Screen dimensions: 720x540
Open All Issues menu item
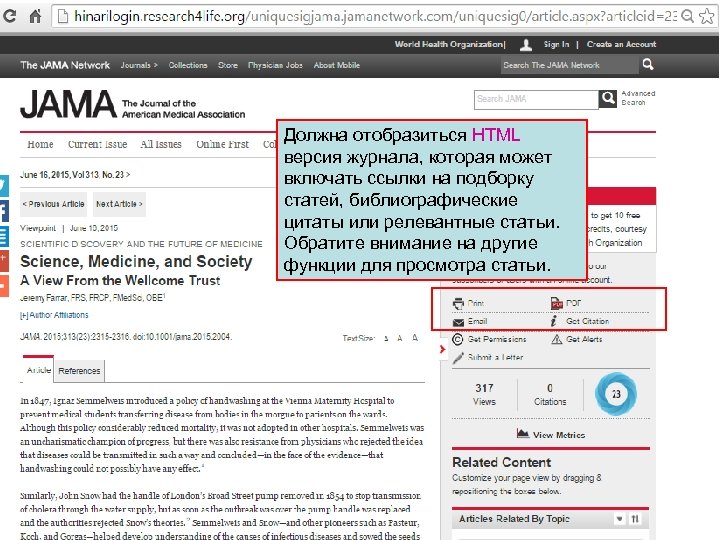[161, 144]
